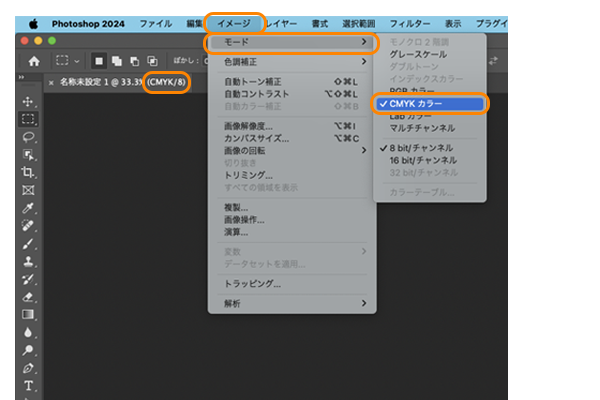Choose 演算... from menu
This screenshot has width=600, height=400.
(292, 232)
